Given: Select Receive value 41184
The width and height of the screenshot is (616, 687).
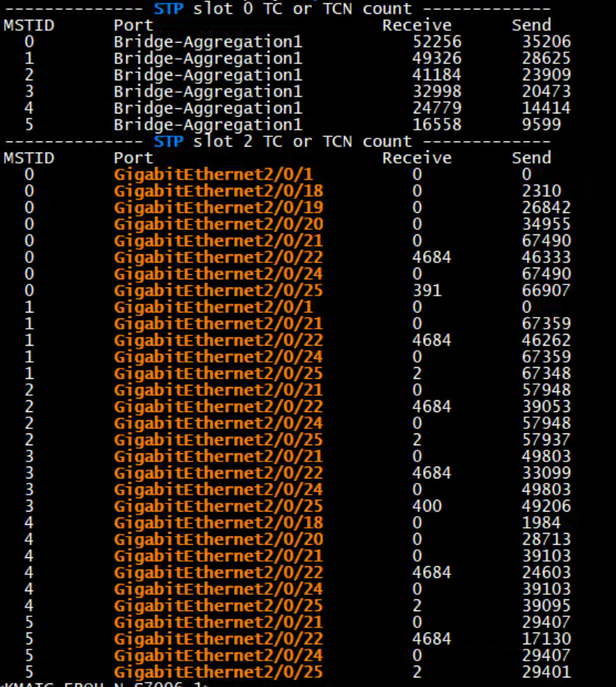Looking at the screenshot, I should tap(437, 75).
